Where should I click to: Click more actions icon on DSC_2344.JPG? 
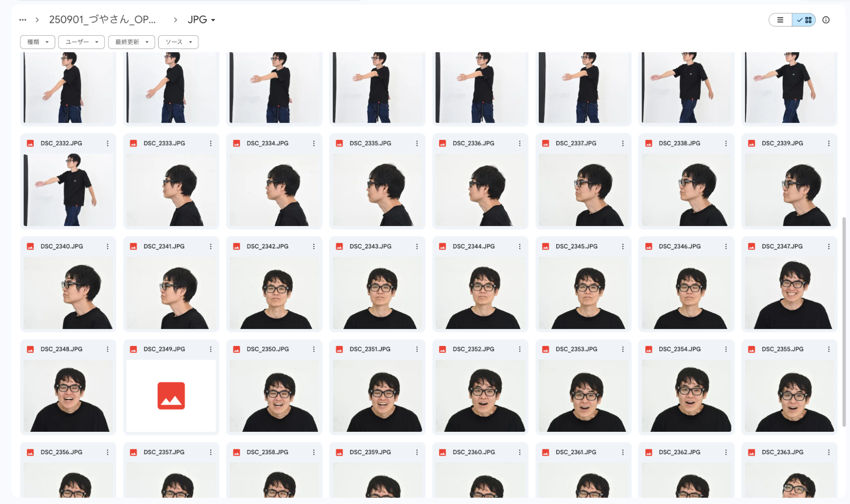click(520, 246)
